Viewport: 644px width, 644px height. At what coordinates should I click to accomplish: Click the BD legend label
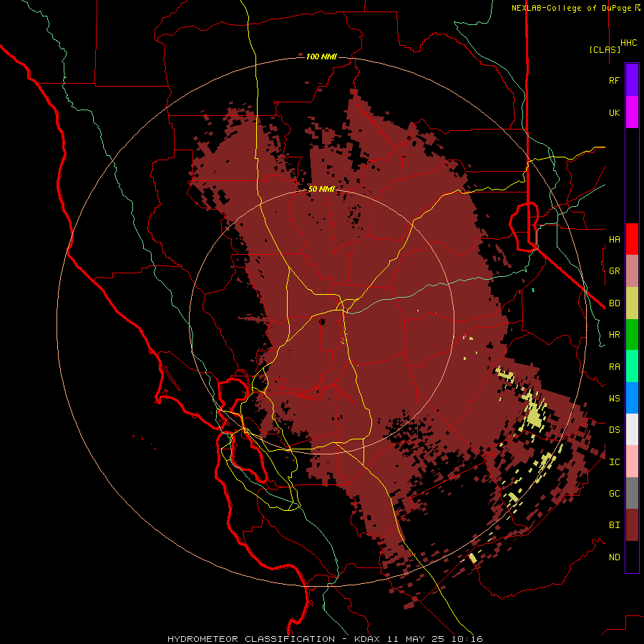(x=614, y=303)
